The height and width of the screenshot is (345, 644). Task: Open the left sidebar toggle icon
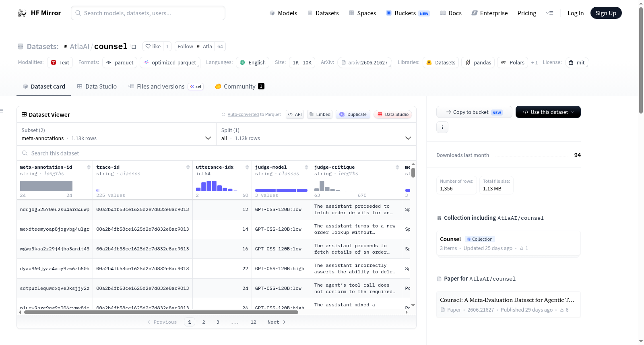click(x=2, y=111)
